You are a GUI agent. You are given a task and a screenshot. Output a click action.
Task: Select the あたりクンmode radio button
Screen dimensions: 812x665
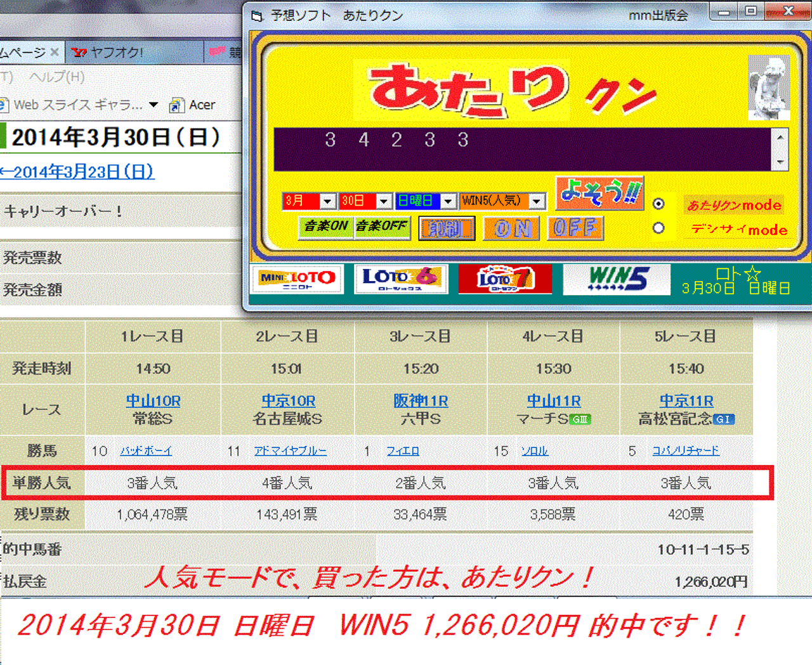point(658,204)
